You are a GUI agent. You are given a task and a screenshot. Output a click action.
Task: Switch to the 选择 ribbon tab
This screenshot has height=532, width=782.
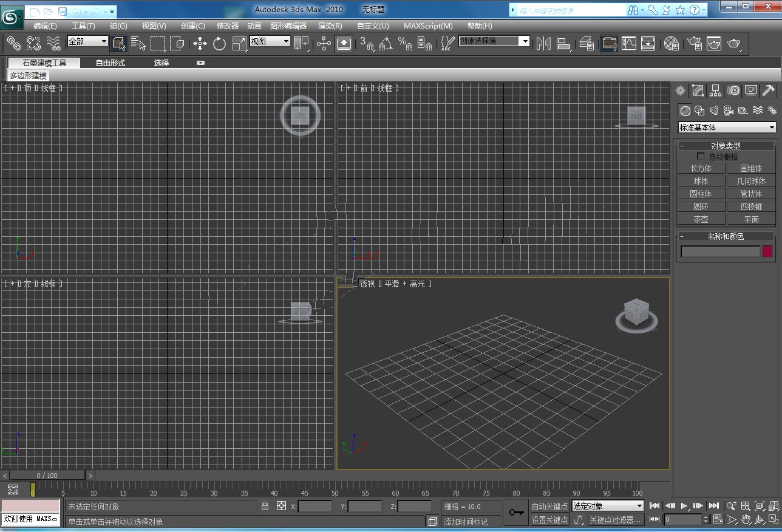[161, 63]
